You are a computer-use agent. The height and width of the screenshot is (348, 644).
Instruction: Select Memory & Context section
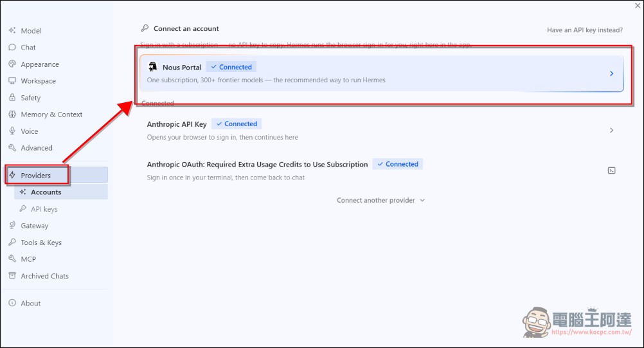tap(57, 114)
